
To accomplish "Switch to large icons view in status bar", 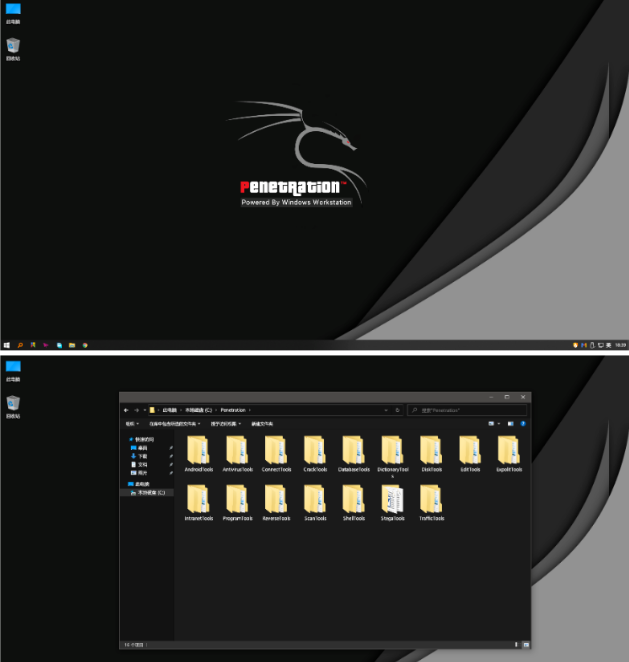I will coord(526,645).
